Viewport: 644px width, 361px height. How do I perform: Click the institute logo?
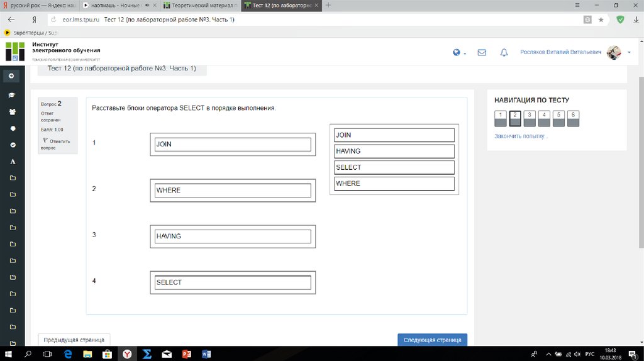click(x=15, y=52)
